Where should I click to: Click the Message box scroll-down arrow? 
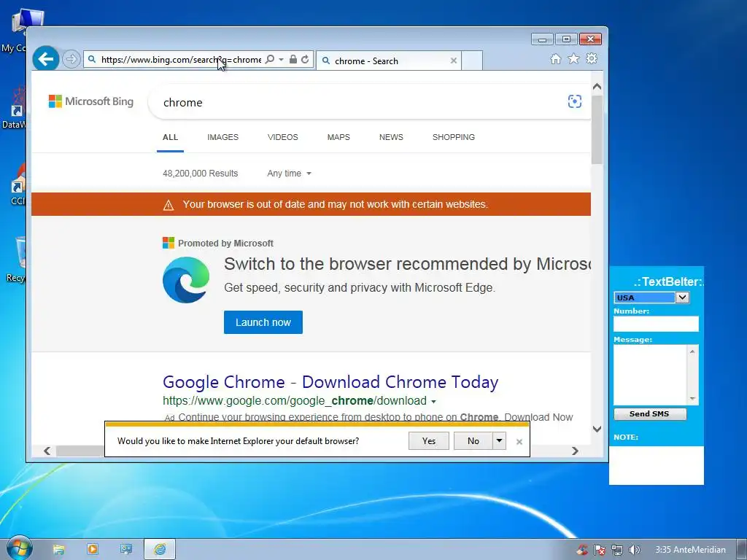693,399
